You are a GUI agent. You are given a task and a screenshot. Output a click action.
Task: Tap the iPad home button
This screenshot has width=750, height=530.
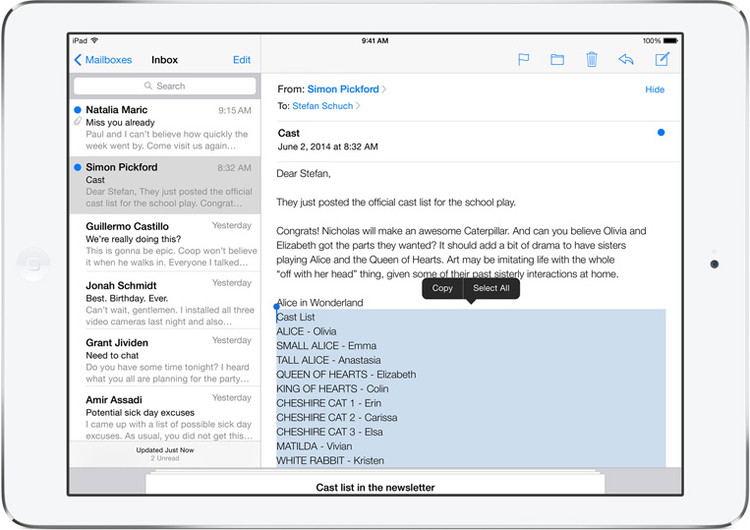coord(34,264)
